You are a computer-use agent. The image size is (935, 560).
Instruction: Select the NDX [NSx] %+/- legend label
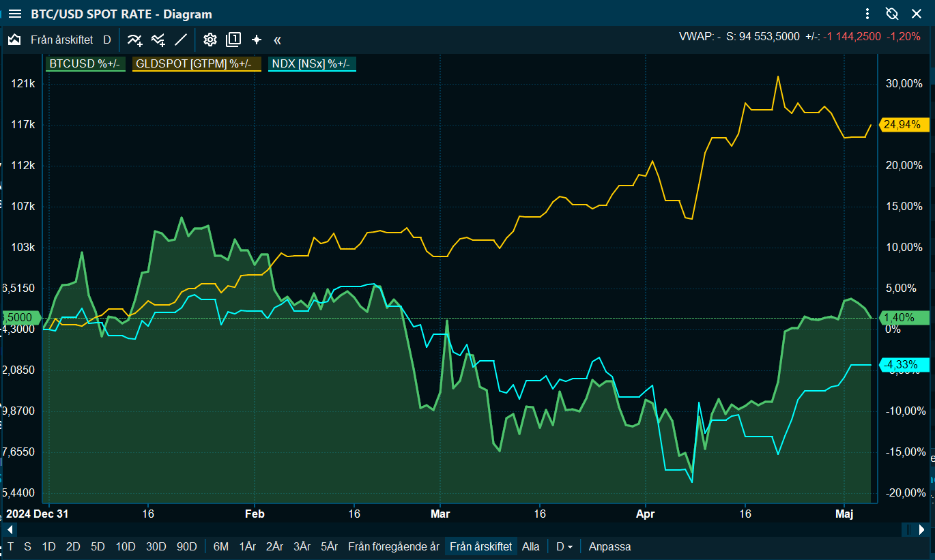point(313,63)
